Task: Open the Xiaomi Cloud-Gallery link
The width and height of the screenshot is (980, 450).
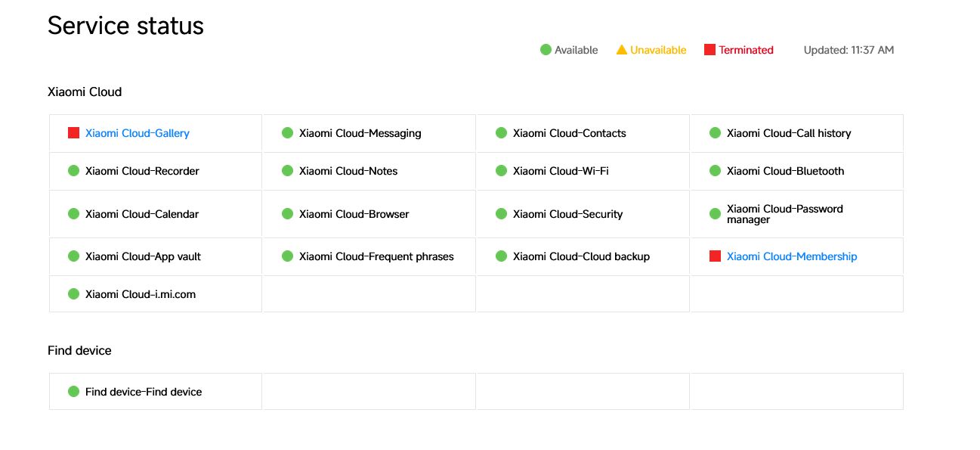Action: pyautogui.click(x=137, y=133)
